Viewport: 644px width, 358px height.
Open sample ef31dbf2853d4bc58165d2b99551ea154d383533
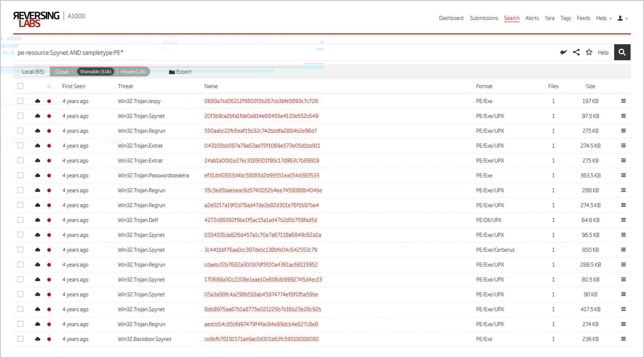point(262,176)
